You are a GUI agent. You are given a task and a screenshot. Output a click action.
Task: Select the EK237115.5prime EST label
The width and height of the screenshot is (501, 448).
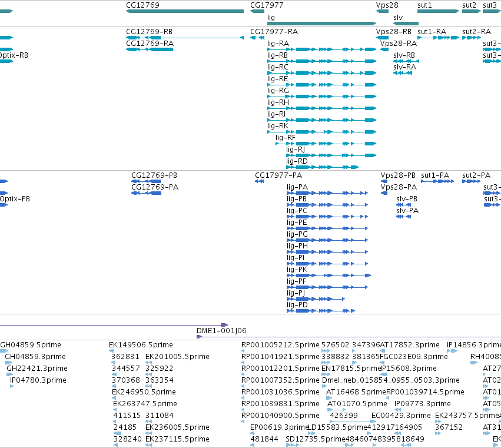click(177, 439)
